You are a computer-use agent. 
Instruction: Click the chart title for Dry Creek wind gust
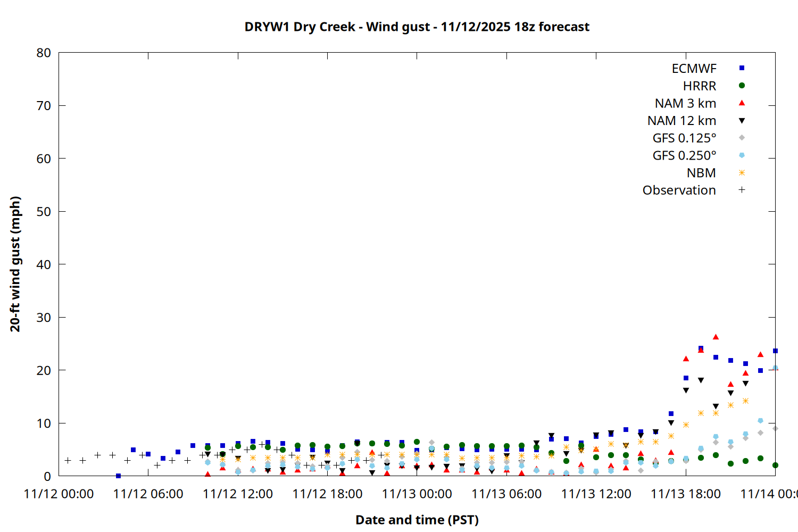tap(417, 27)
